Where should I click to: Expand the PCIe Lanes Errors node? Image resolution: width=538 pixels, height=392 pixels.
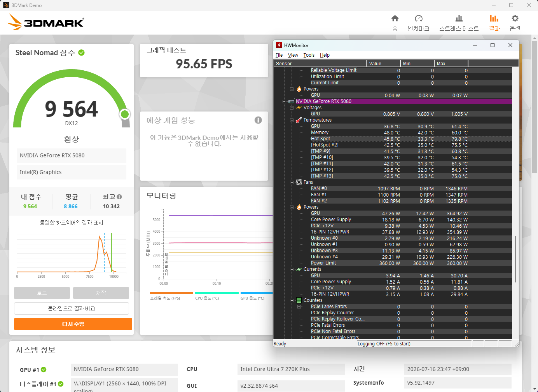tap(299, 307)
